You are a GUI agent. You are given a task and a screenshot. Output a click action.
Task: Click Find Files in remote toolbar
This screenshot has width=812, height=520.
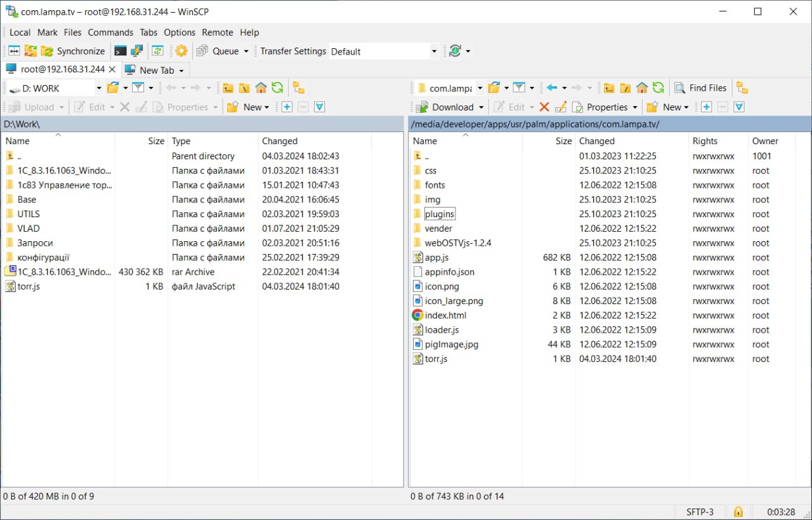700,88
